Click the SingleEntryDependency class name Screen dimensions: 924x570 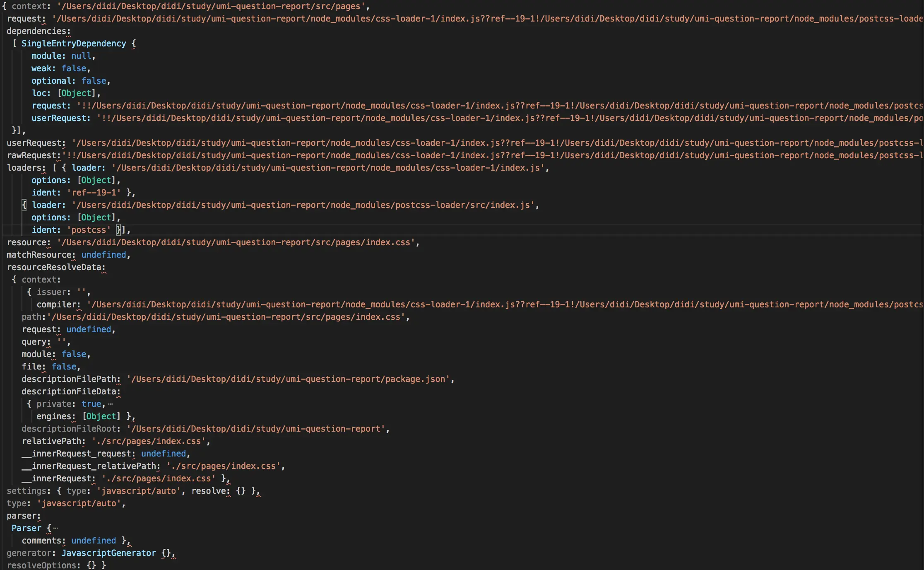pyautogui.click(x=74, y=43)
